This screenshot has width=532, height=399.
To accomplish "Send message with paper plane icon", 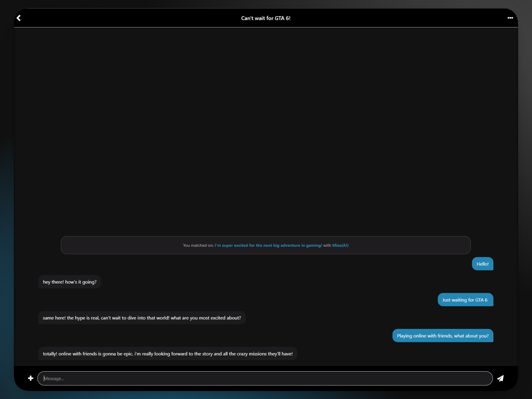I will click(x=500, y=378).
